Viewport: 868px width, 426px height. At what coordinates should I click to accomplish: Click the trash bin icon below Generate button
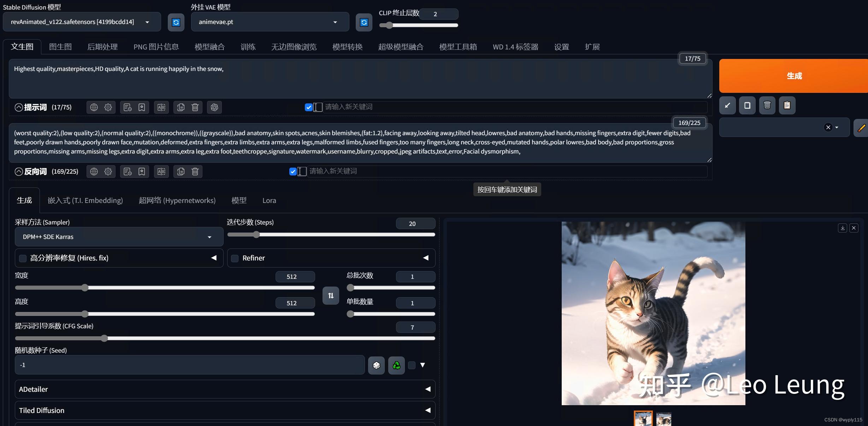767,105
